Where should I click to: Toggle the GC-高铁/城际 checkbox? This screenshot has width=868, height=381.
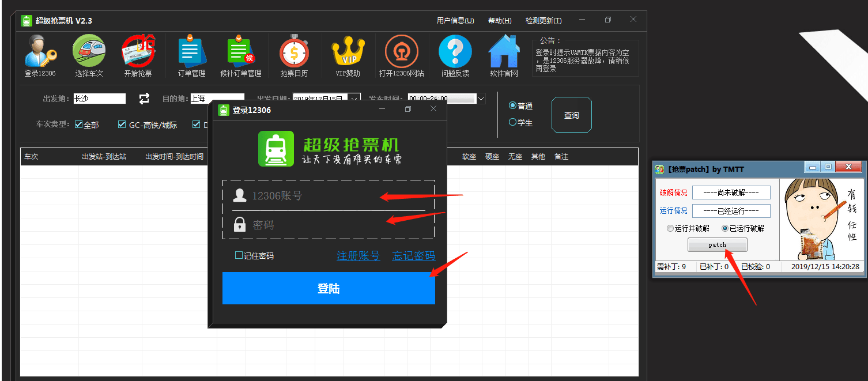point(122,124)
